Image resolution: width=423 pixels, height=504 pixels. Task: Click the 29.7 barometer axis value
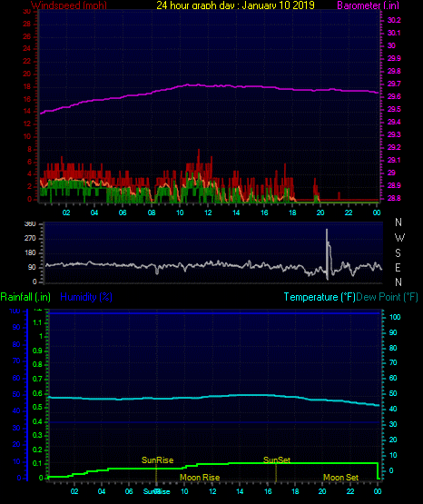coord(394,84)
